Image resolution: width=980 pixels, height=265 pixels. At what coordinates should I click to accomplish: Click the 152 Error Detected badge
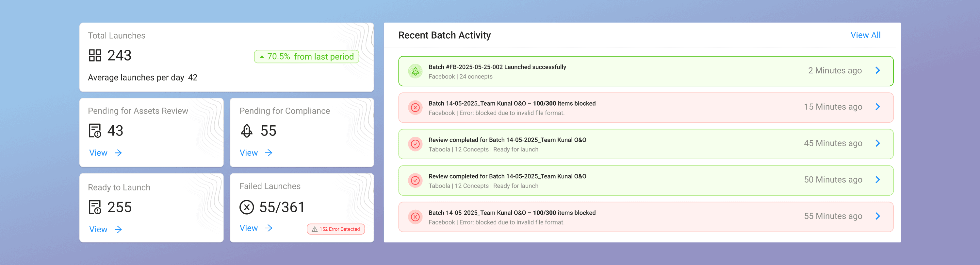tap(335, 229)
